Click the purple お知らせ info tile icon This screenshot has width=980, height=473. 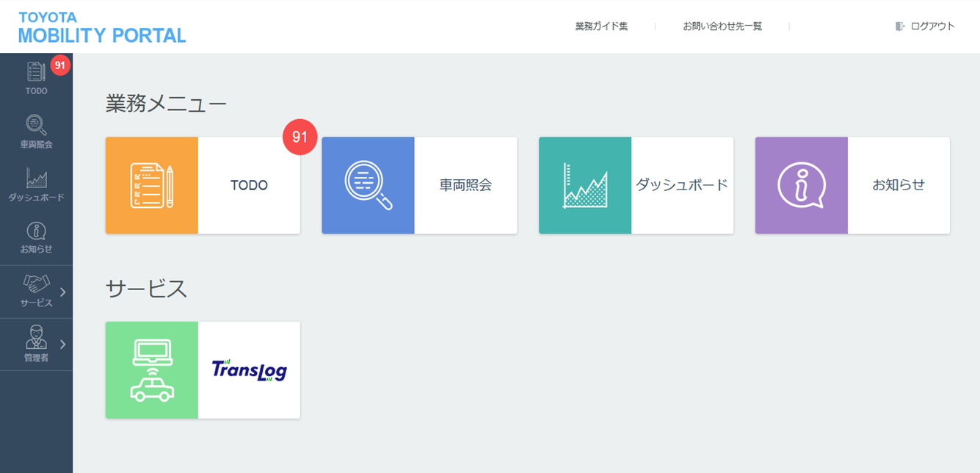(x=802, y=186)
